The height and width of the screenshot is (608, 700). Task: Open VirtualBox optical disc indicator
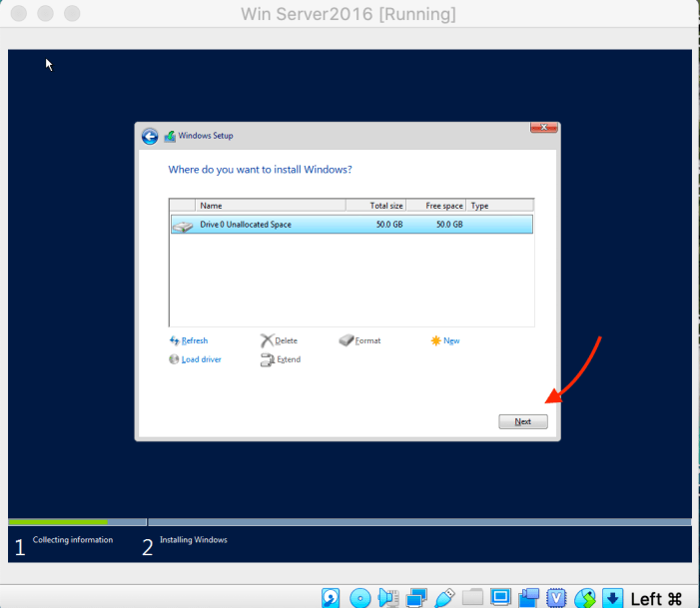[x=360, y=598]
